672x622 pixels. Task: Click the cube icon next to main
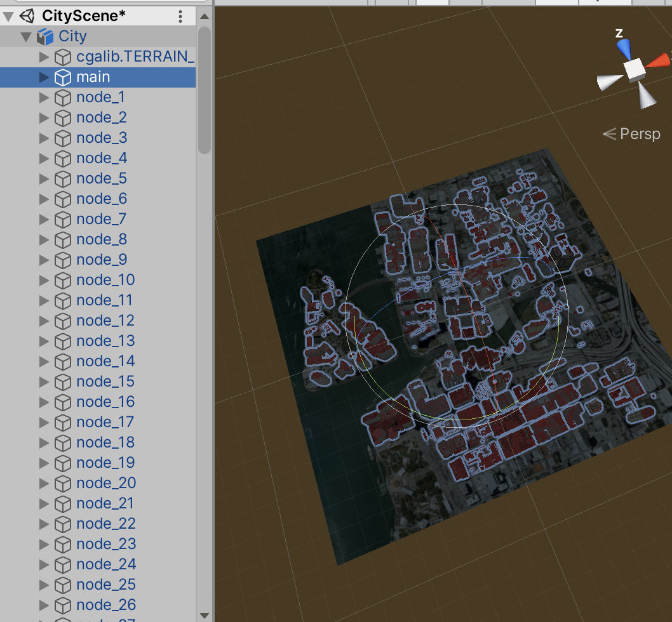pos(62,77)
